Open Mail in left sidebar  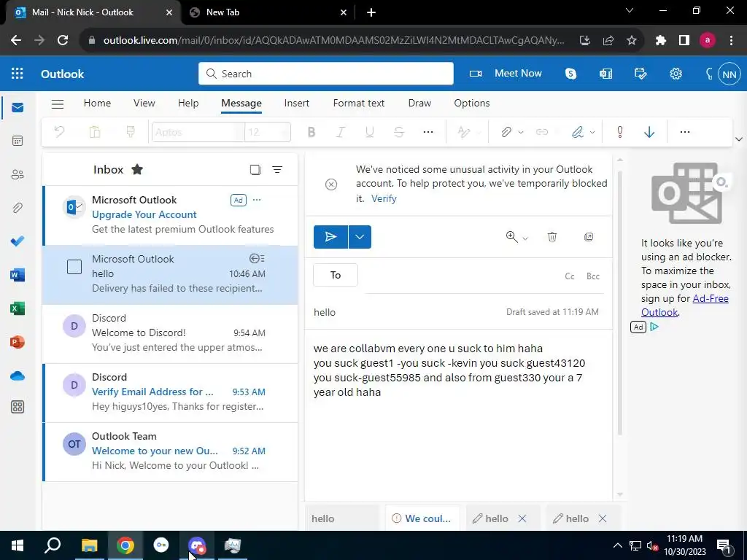point(18,108)
